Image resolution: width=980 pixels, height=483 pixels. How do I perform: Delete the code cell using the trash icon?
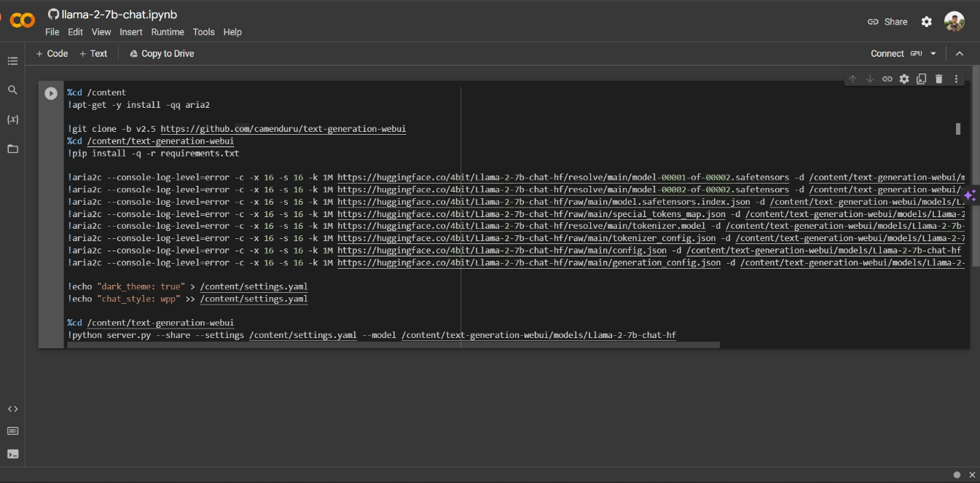click(938, 78)
